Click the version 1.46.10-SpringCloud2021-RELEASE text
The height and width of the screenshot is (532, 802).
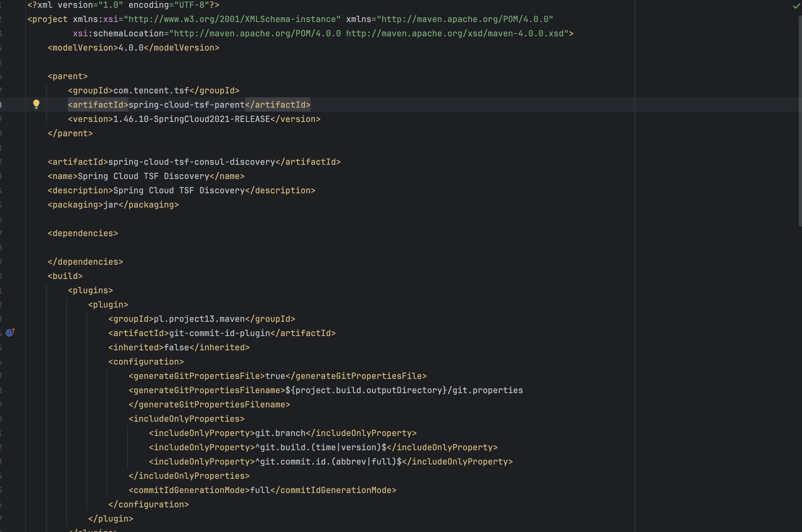click(192, 119)
